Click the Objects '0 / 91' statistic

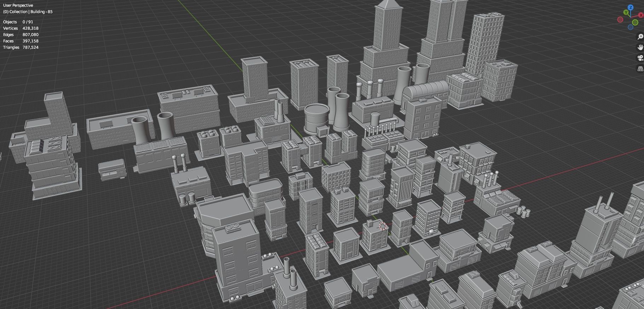pos(28,22)
